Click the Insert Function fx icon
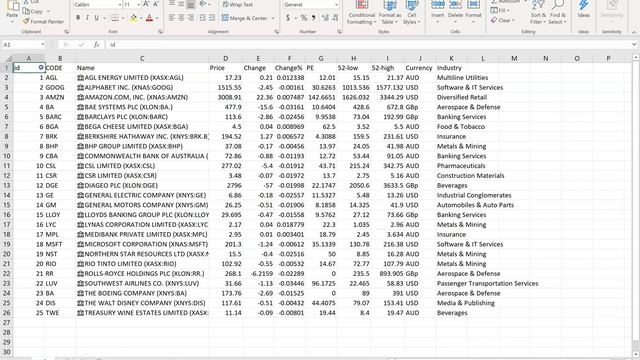The image size is (640, 360). coord(96,44)
